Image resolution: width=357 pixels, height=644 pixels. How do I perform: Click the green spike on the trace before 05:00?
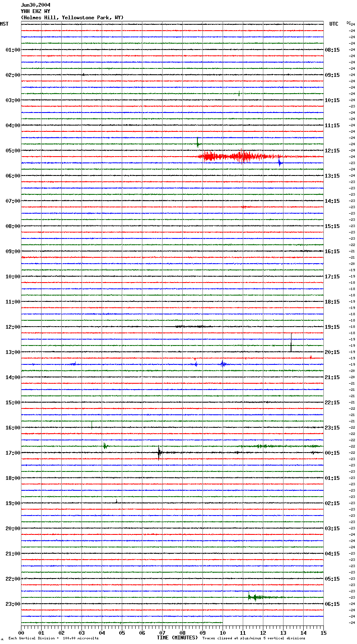tap(198, 142)
